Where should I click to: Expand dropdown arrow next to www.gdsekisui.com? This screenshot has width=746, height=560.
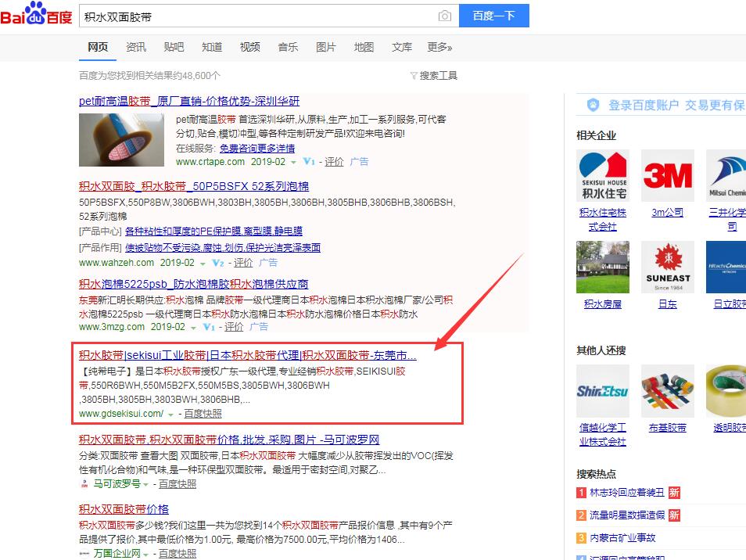170,415
